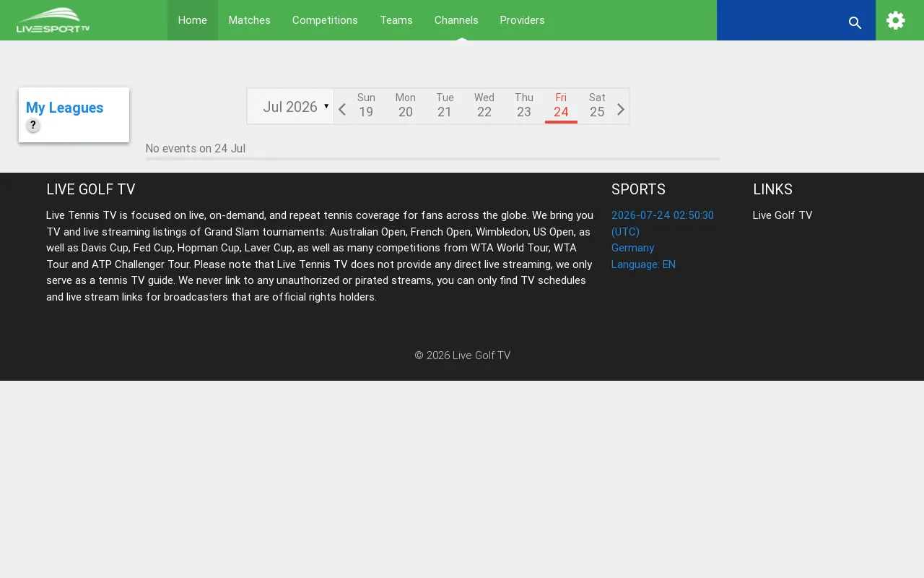Open the Jul 2026 month dropdown
This screenshot has width=924, height=578.
291,107
